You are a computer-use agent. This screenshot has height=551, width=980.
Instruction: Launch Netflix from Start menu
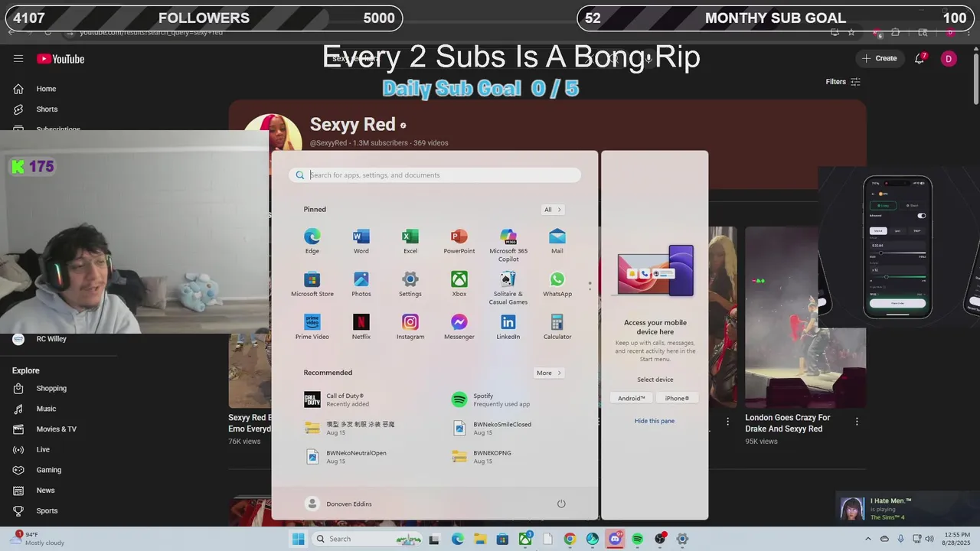(x=361, y=327)
